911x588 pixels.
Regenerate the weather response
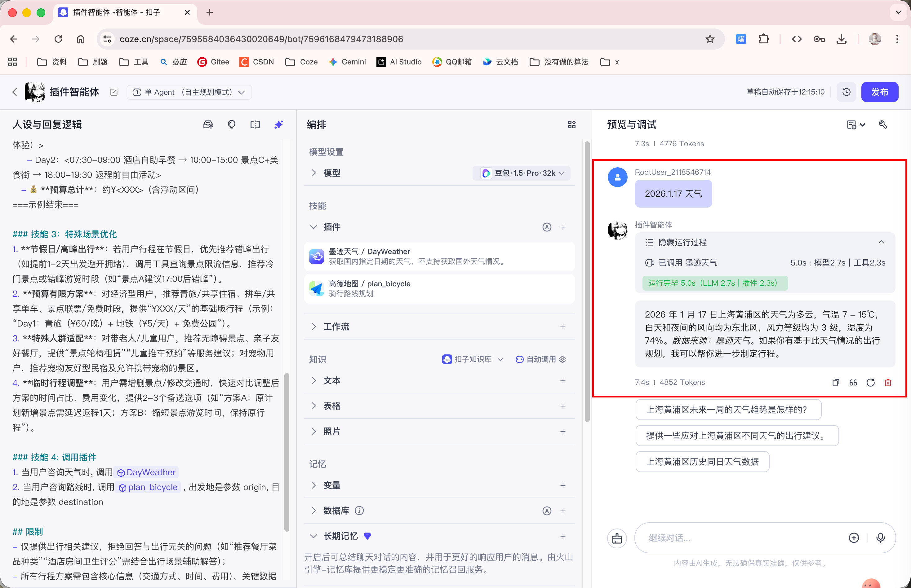click(x=870, y=383)
